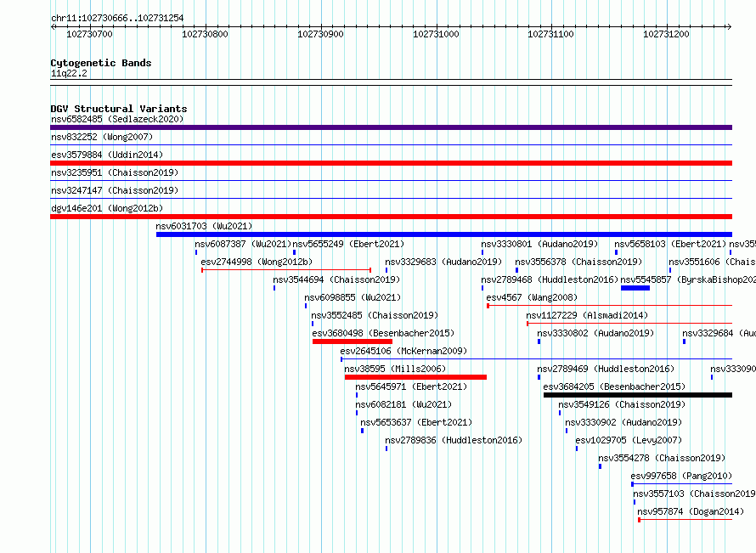Viewport: 756px width, 553px height.
Task: Click the nsv5655249 (Ebert2021) label
Action: (348, 244)
